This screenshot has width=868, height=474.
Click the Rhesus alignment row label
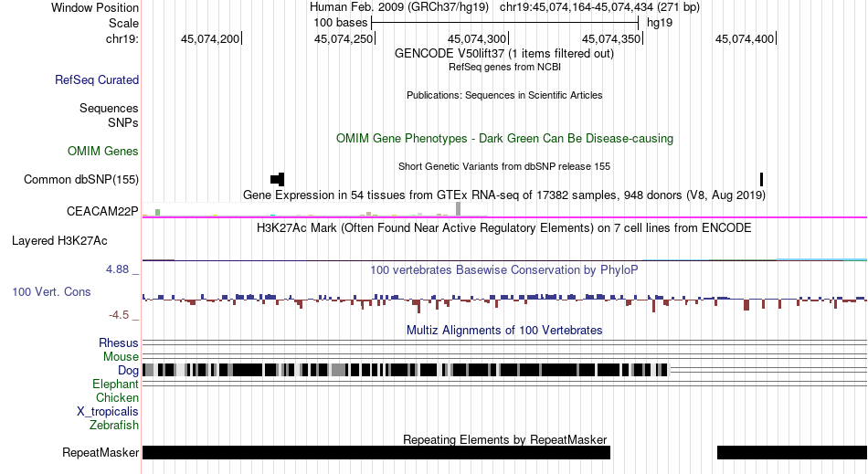click(119, 342)
